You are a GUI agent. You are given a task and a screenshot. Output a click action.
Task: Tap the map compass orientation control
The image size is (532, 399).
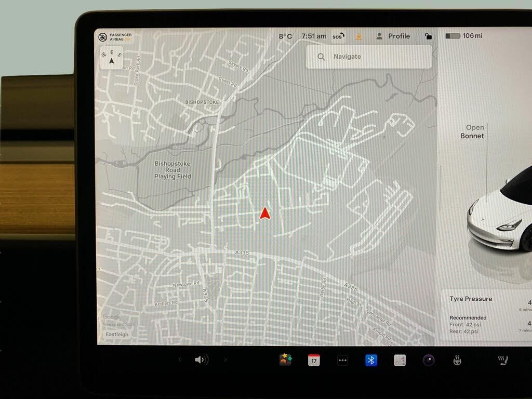pyautogui.click(x=112, y=58)
